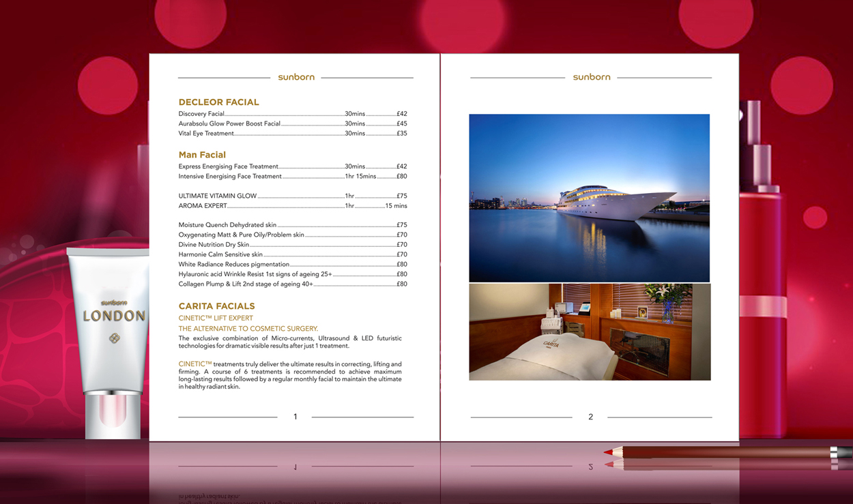
Task: Select Collagen Plump & Lift row
Action: pos(293,284)
